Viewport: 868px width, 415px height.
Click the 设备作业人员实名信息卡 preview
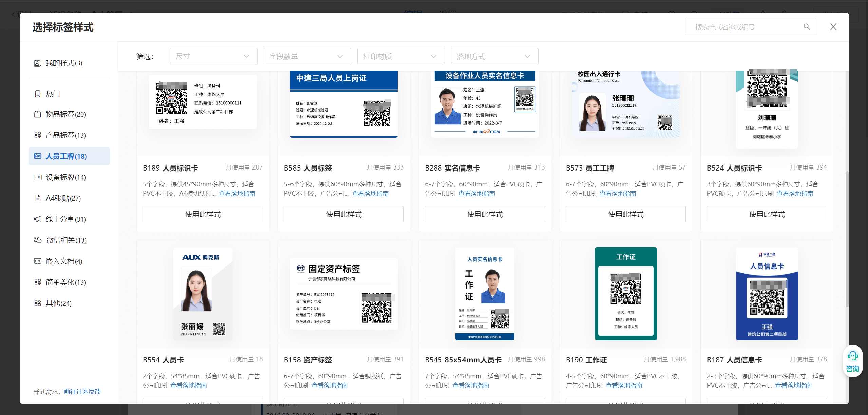485,104
